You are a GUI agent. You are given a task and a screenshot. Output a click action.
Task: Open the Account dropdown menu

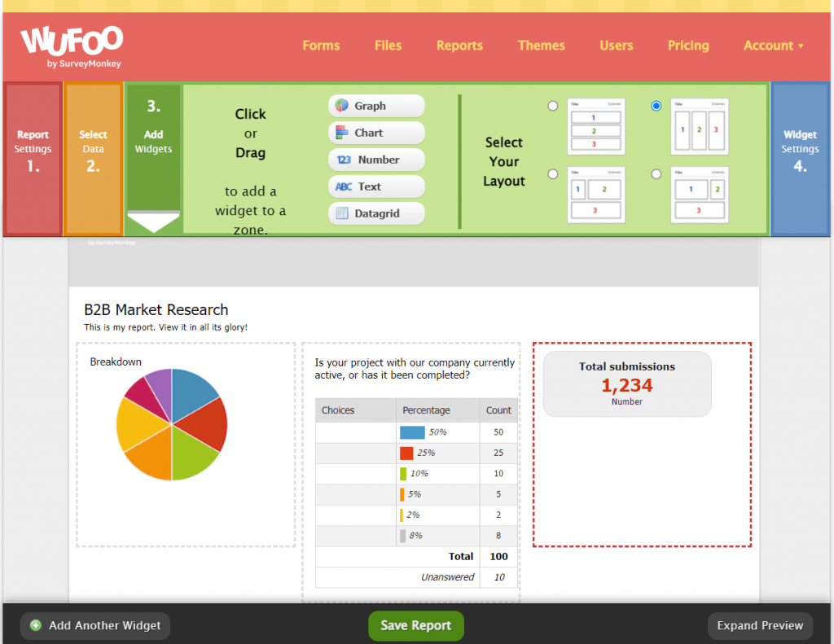click(772, 46)
